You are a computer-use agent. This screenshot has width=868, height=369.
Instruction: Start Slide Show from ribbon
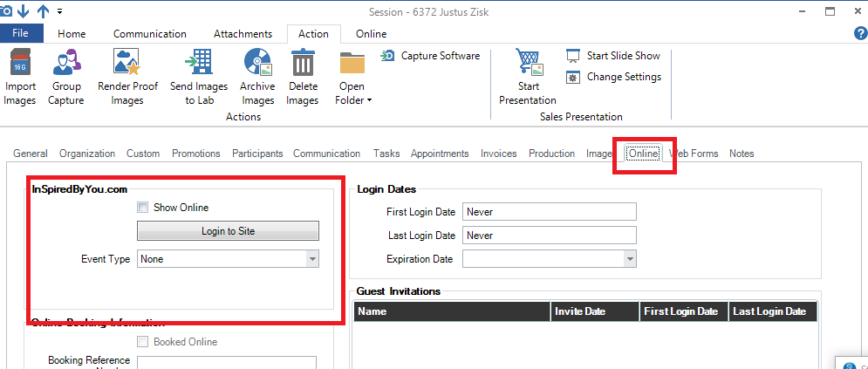[x=573, y=56]
